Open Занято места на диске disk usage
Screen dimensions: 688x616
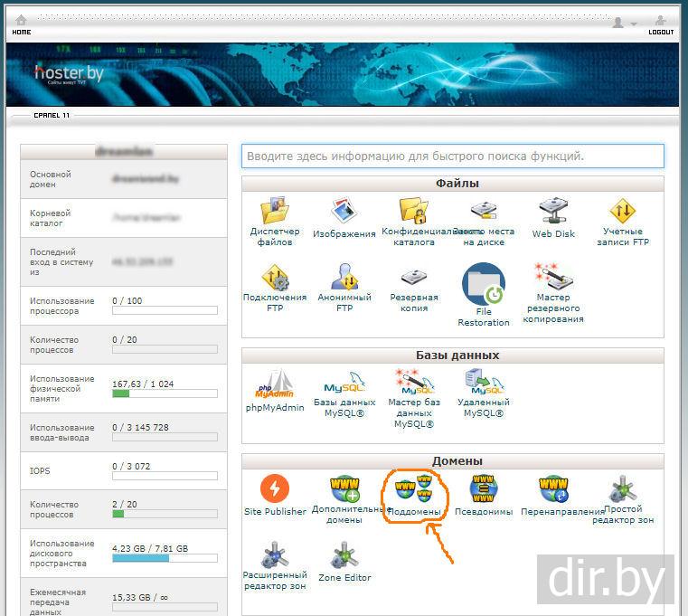484,223
